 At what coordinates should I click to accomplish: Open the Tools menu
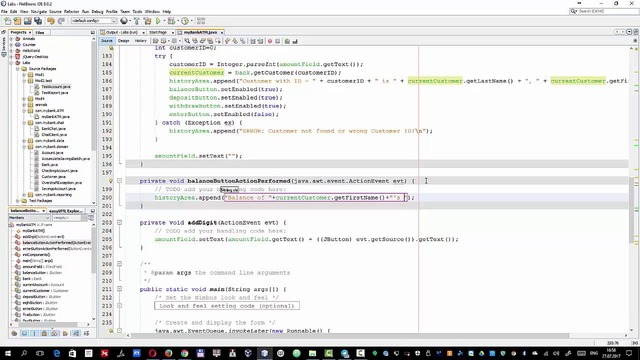137,11
